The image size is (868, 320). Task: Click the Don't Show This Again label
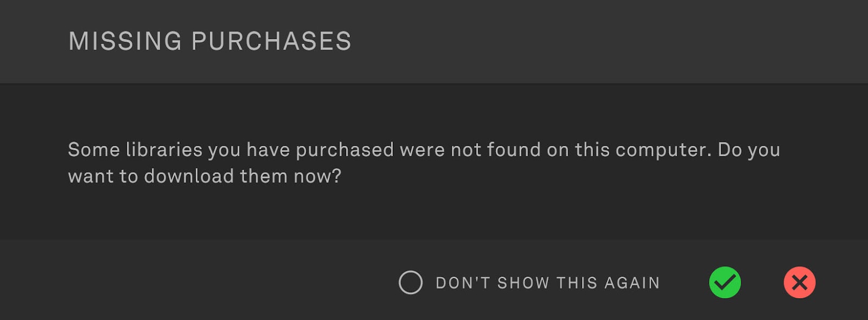(548, 283)
